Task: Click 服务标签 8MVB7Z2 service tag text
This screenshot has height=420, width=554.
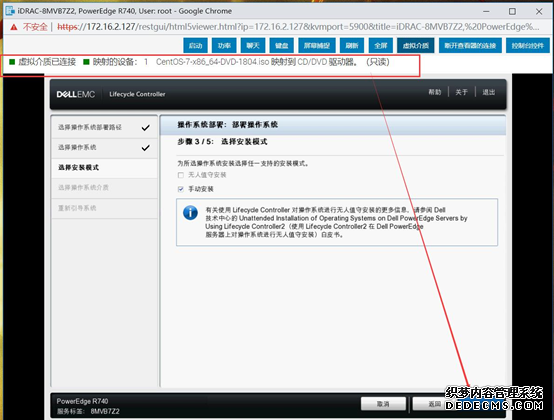Action: pyautogui.click(x=88, y=412)
